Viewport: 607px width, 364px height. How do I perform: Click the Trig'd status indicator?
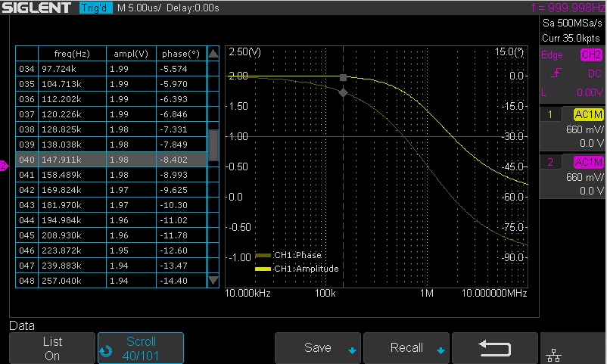click(95, 8)
